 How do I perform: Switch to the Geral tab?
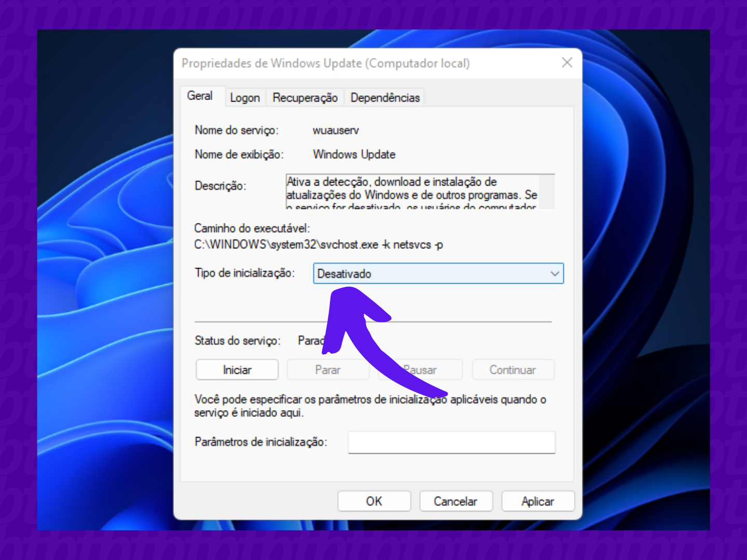200,96
